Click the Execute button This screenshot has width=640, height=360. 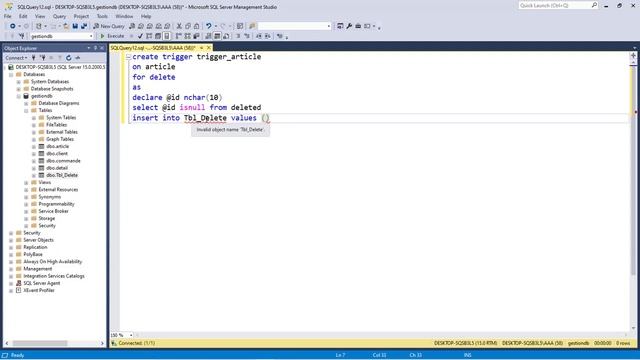(x=112, y=36)
